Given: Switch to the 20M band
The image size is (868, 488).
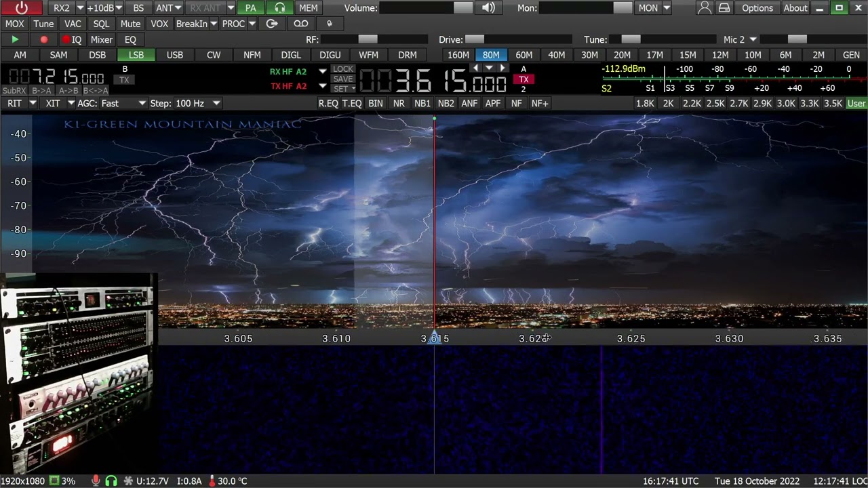Looking at the screenshot, I should [x=622, y=55].
